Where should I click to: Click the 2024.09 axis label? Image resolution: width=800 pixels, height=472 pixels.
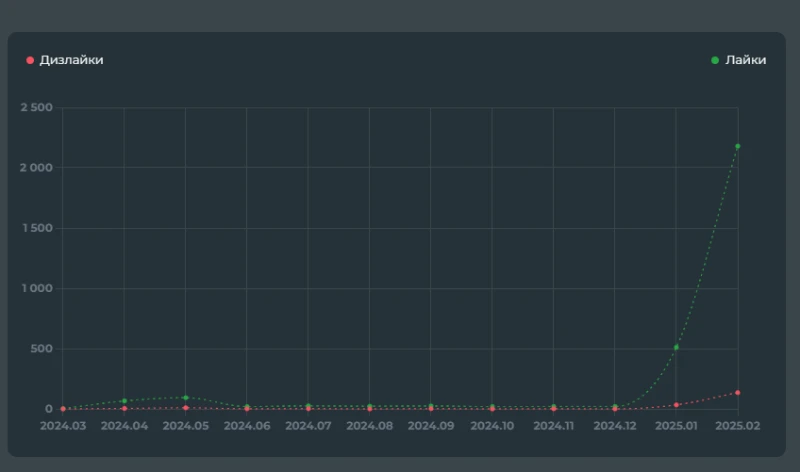(431, 426)
